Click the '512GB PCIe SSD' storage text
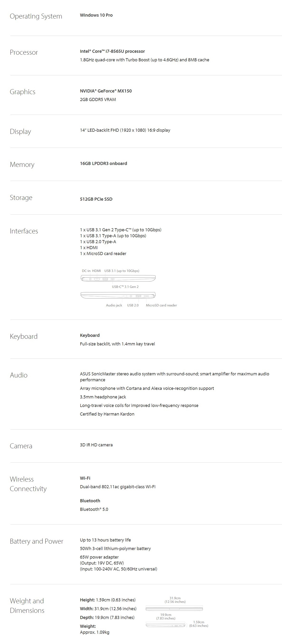The width and height of the screenshot is (282, 644). coord(96,199)
